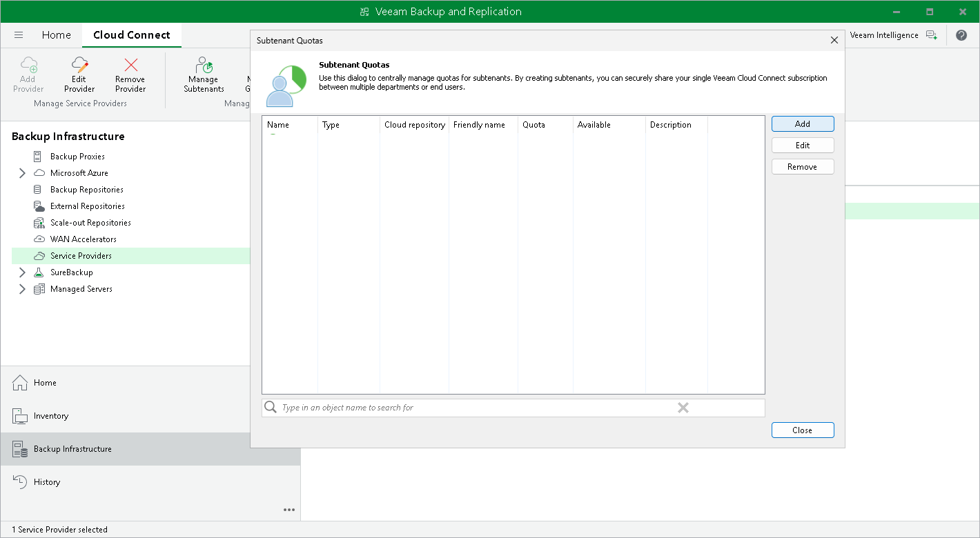Open the navigation pane overflow dots
The height and width of the screenshot is (538, 980).
(x=289, y=510)
